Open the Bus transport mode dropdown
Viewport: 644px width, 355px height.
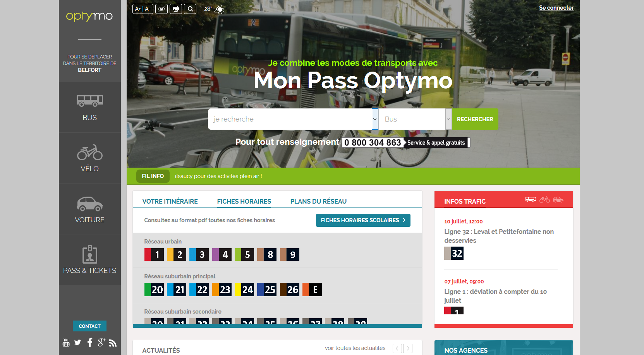tap(448, 119)
